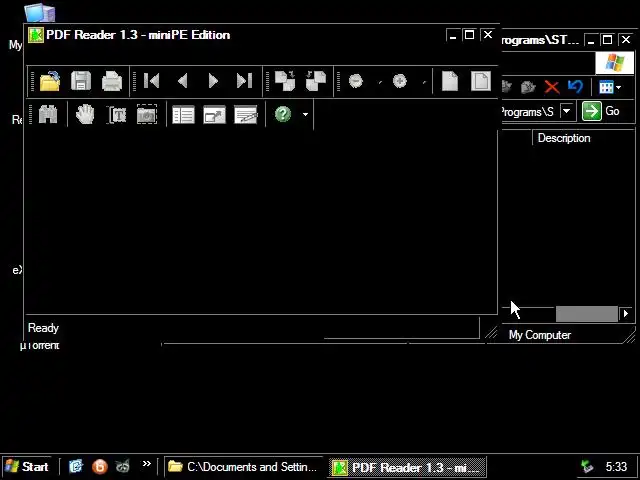Screen dimensions: 640x480
Task: Open the zoom out dropdown arrow
Action: point(380,82)
